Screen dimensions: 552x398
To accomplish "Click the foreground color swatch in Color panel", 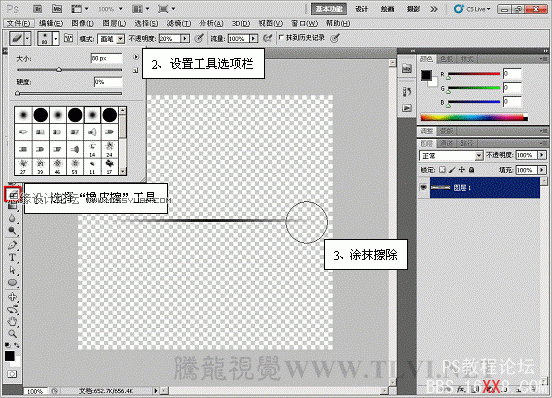I will (x=426, y=75).
